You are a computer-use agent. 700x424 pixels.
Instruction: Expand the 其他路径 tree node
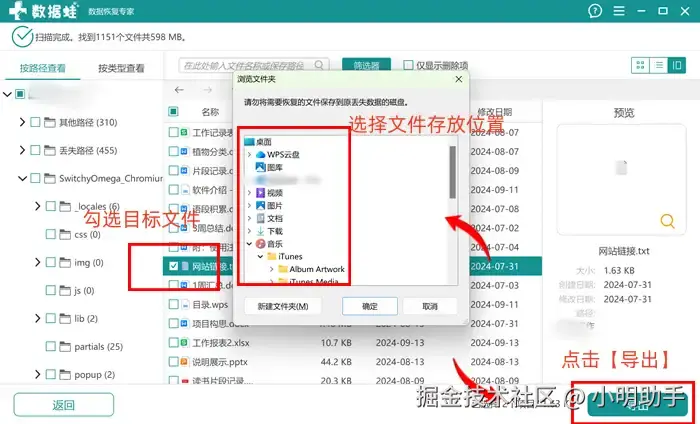[22, 122]
